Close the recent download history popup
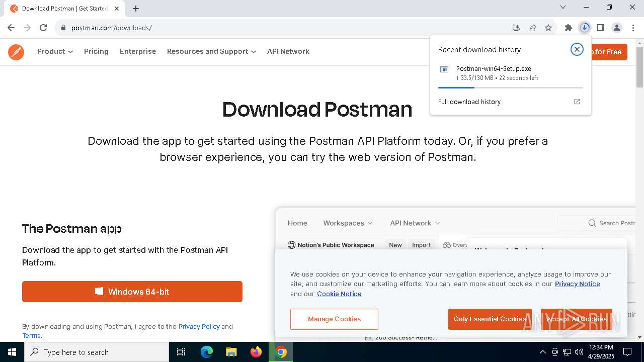The height and width of the screenshot is (362, 644). point(577,49)
